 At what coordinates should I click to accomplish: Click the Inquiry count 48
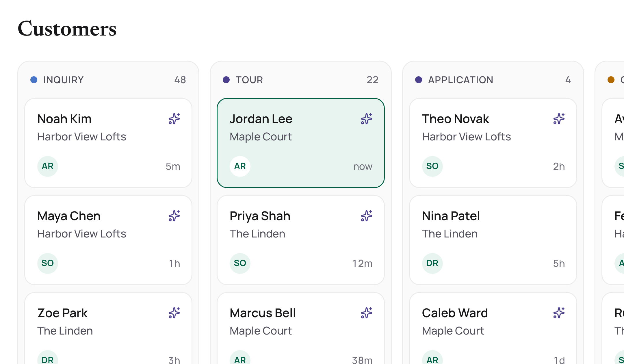[x=180, y=80]
